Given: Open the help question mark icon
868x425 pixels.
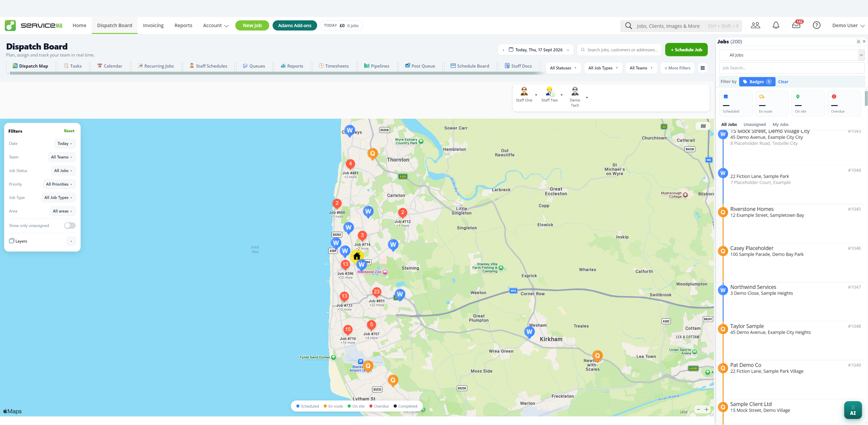Looking at the screenshot, I should tap(816, 25).
